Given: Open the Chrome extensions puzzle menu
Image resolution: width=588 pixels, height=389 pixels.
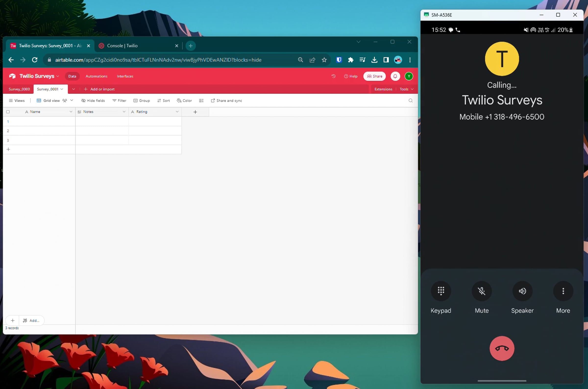Looking at the screenshot, I should tap(351, 60).
